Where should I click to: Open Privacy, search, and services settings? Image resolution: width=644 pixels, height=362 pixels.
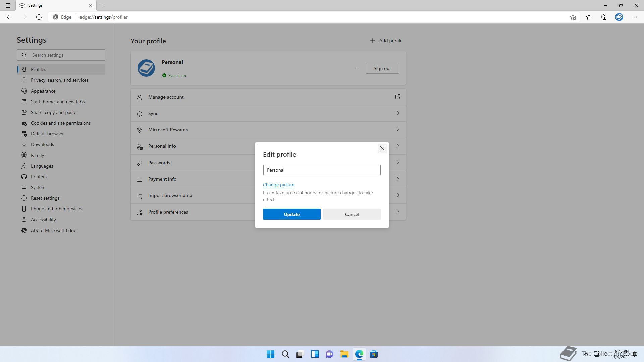[x=61, y=80]
